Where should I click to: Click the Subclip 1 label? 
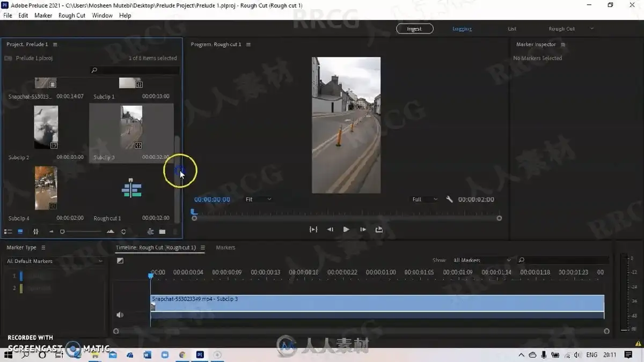tap(104, 97)
